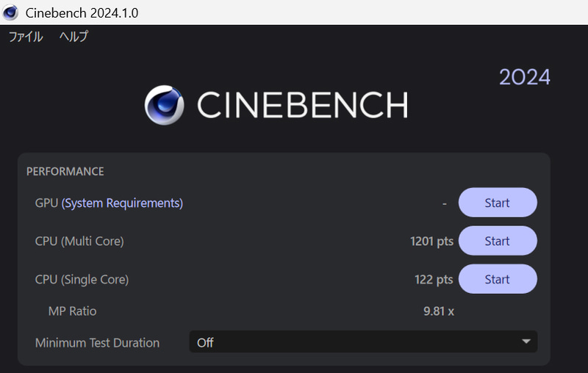
Task: Expand the Minimum Test Duration dropdown
Action: click(x=363, y=342)
